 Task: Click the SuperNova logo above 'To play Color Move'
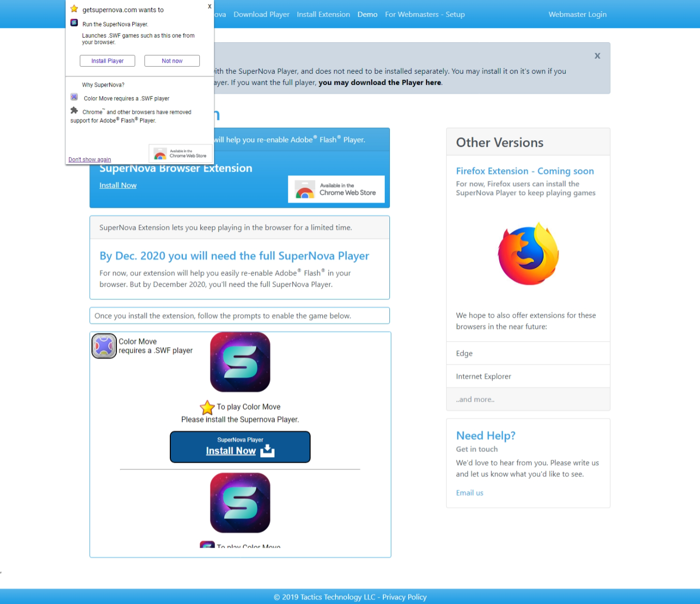point(240,362)
